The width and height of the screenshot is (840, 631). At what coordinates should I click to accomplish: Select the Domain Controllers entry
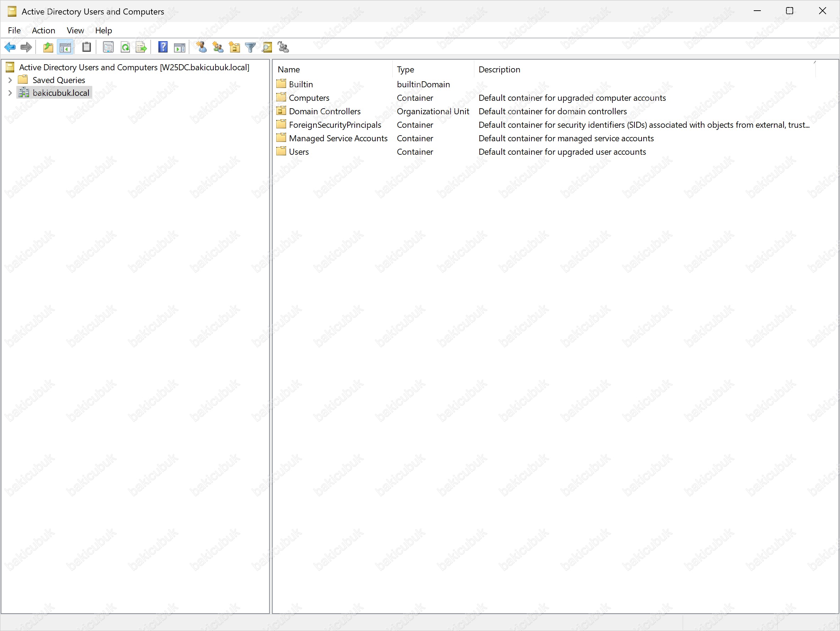[x=325, y=111]
